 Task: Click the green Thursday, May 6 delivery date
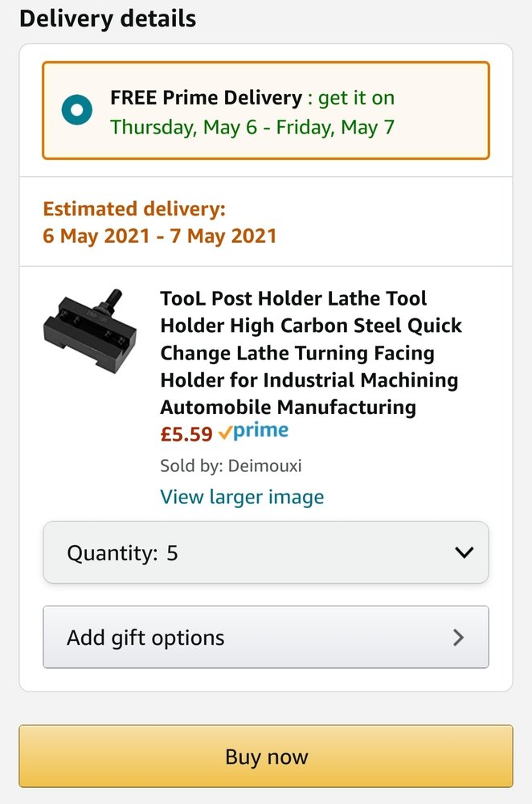pos(190,127)
